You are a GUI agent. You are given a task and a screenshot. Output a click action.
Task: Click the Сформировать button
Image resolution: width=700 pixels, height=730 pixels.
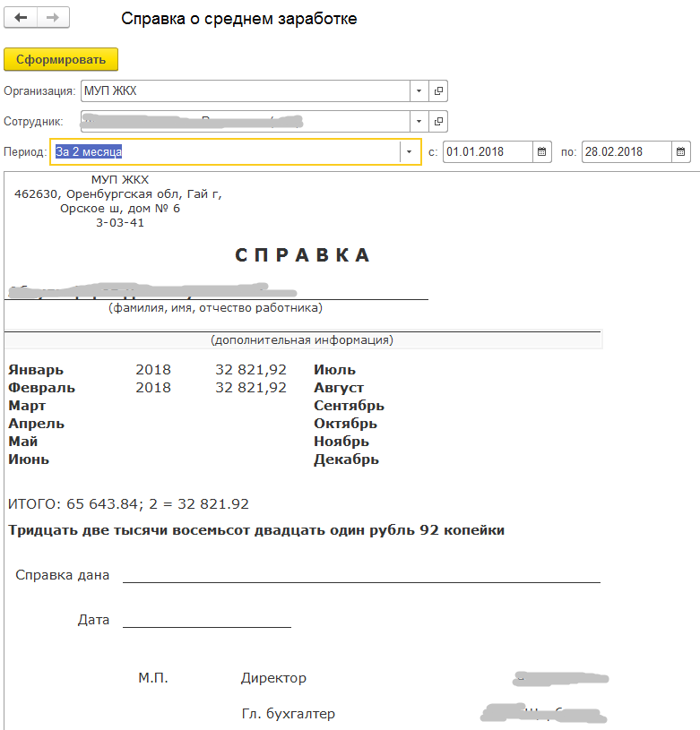pyautogui.click(x=61, y=60)
